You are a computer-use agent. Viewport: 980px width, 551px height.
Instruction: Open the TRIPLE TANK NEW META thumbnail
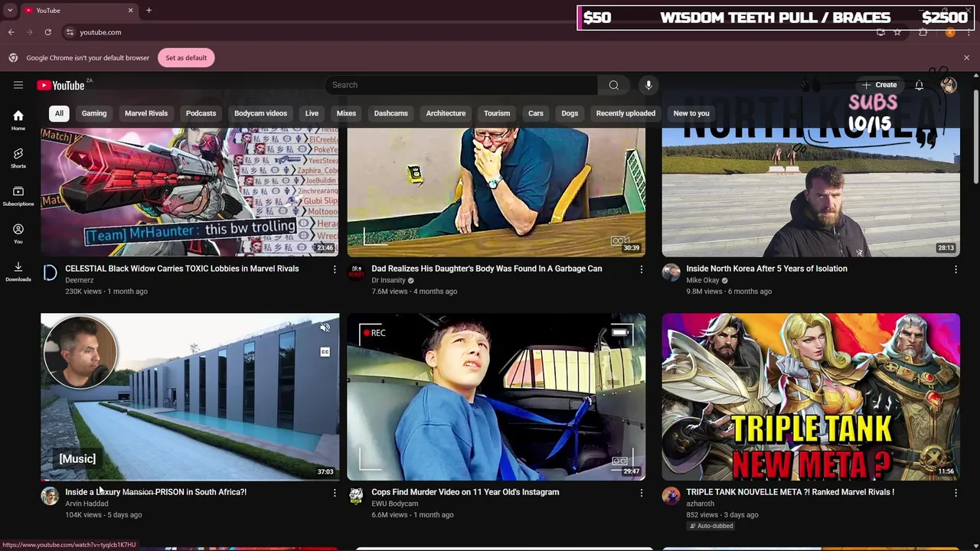(x=811, y=396)
